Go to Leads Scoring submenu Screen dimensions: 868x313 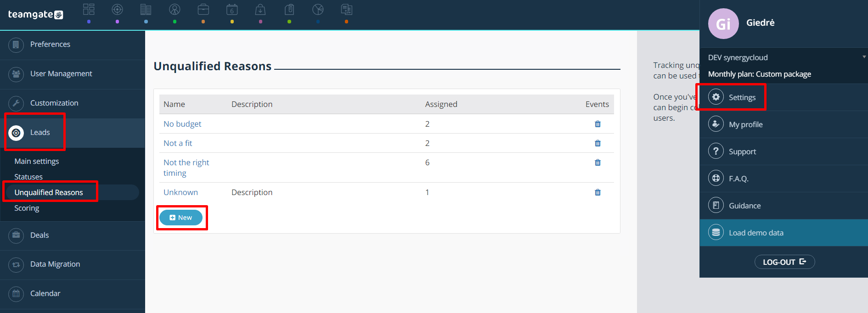[27, 208]
